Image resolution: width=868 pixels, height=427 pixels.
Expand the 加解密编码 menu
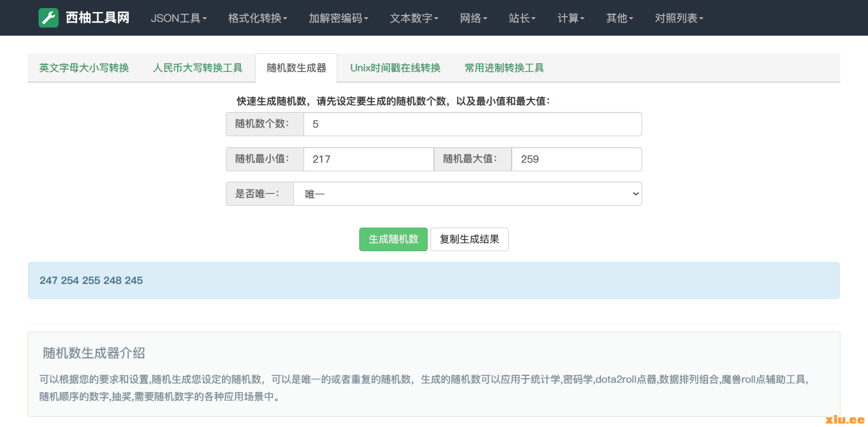tap(339, 18)
